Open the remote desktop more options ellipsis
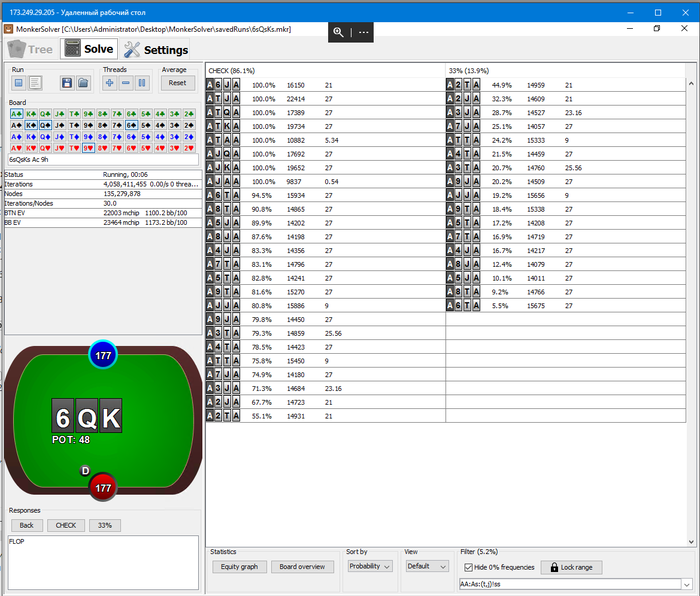This screenshot has width=700, height=596. [364, 32]
